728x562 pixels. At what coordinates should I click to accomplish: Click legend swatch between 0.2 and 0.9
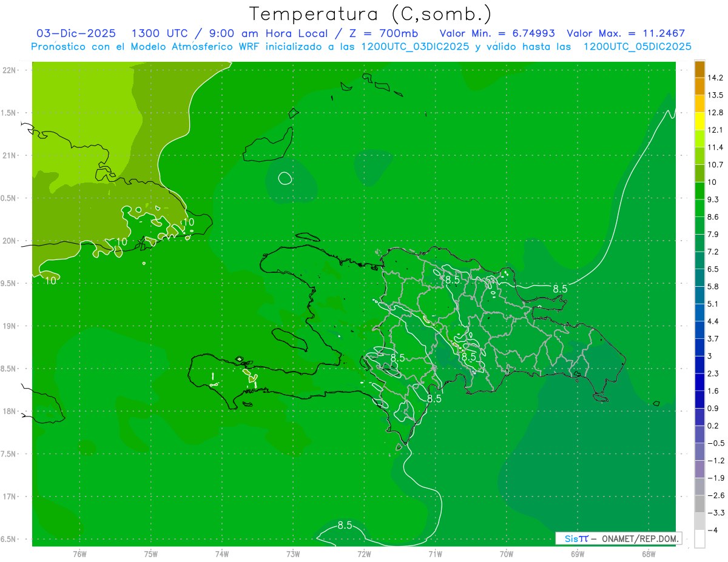tap(699, 417)
